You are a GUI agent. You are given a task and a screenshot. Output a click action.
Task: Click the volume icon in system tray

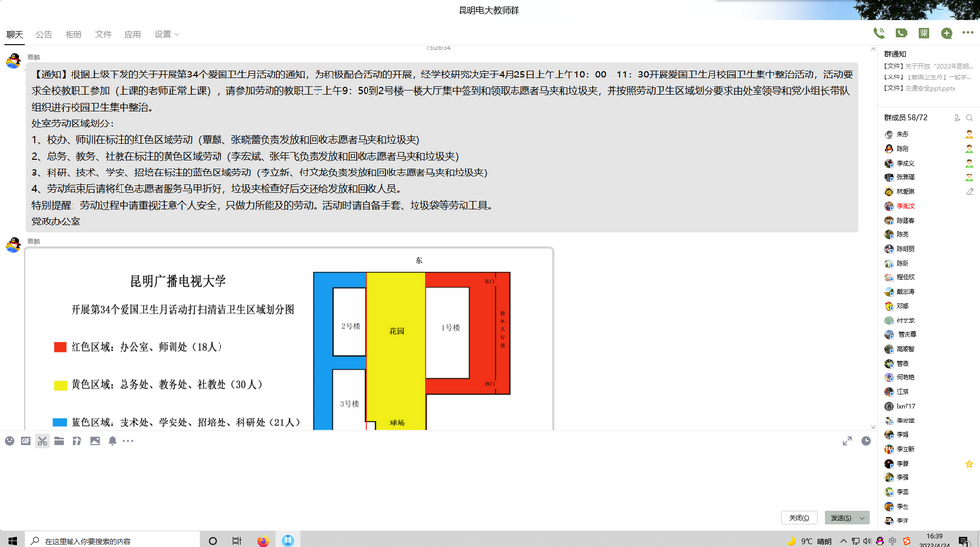coord(867,541)
